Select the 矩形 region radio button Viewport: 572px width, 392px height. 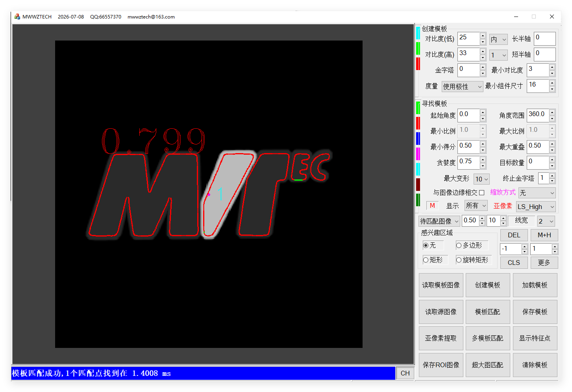click(426, 260)
